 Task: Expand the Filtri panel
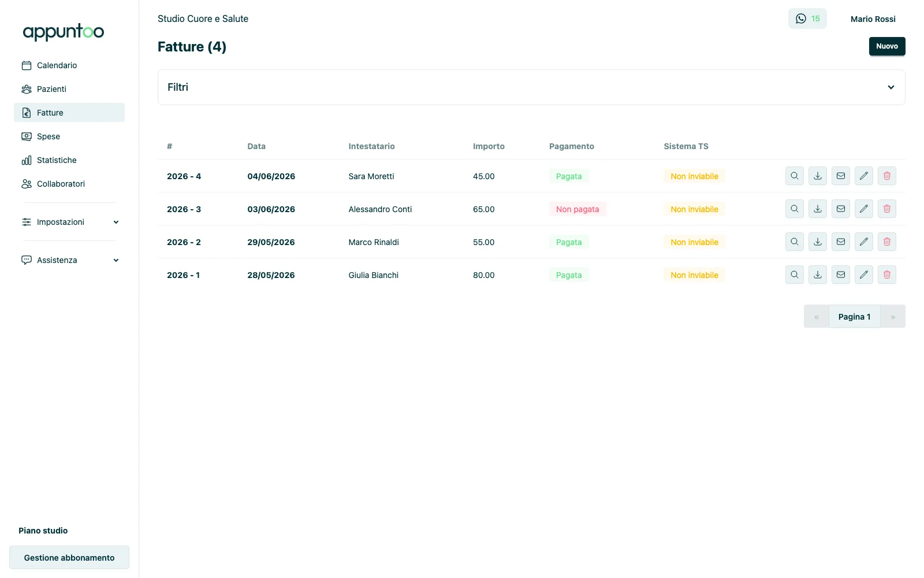[x=531, y=87]
